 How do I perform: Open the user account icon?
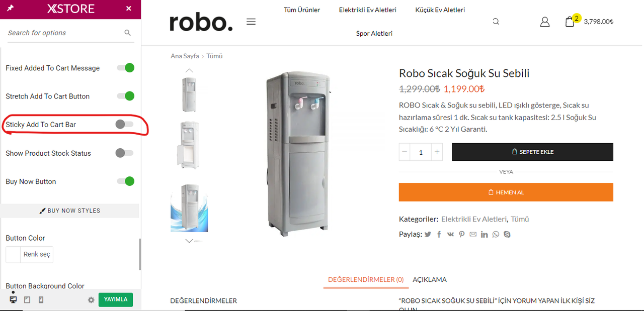coord(545,22)
